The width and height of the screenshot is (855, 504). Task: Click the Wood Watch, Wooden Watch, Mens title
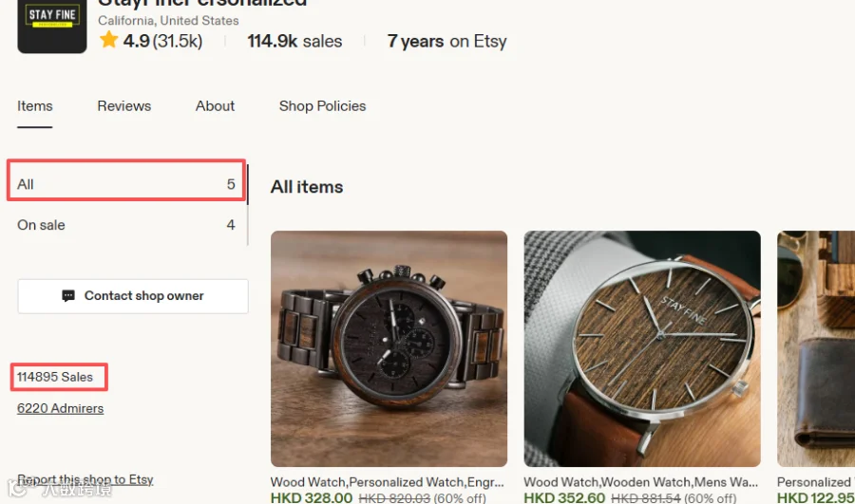pos(640,482)
